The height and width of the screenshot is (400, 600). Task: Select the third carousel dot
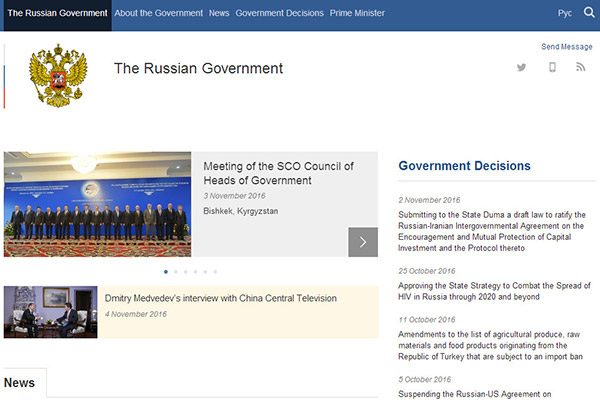pyautogui.click(x=186, y=272)
